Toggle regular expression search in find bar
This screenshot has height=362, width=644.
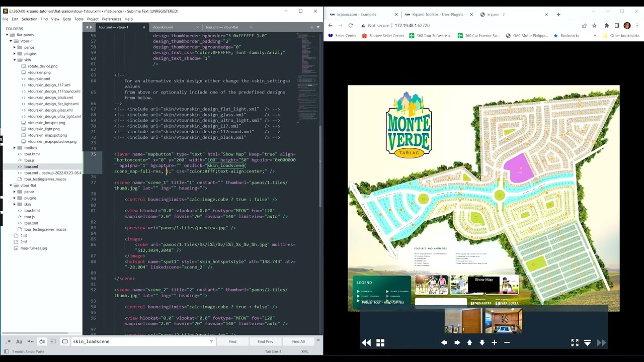[9, 341]
